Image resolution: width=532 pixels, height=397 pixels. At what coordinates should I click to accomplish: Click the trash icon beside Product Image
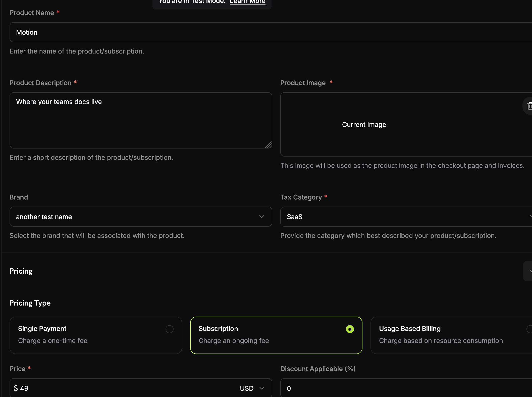[x=529, y=106]
